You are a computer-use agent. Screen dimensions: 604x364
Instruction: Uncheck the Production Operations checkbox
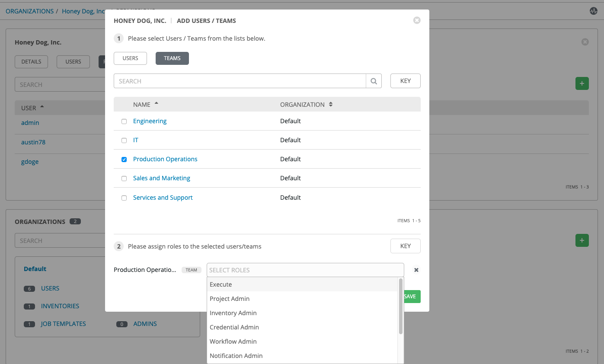coord(124,160)
